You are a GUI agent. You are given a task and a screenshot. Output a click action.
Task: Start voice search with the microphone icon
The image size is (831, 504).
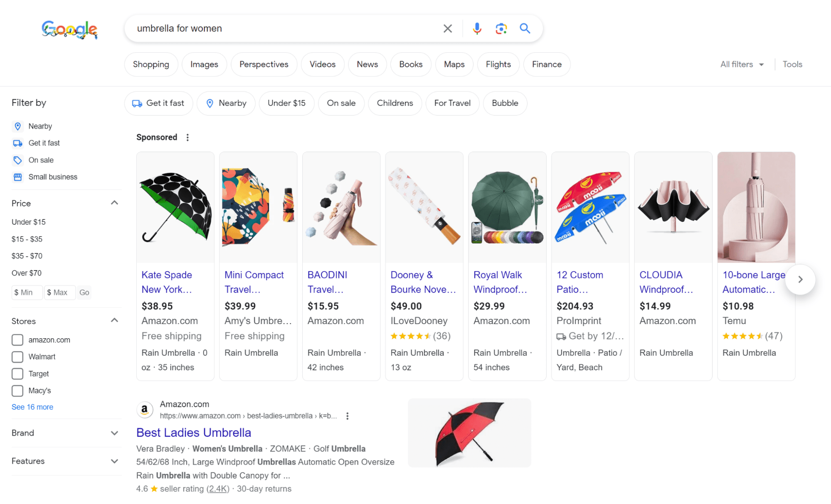pyautogui.click(x=477, y=29)
